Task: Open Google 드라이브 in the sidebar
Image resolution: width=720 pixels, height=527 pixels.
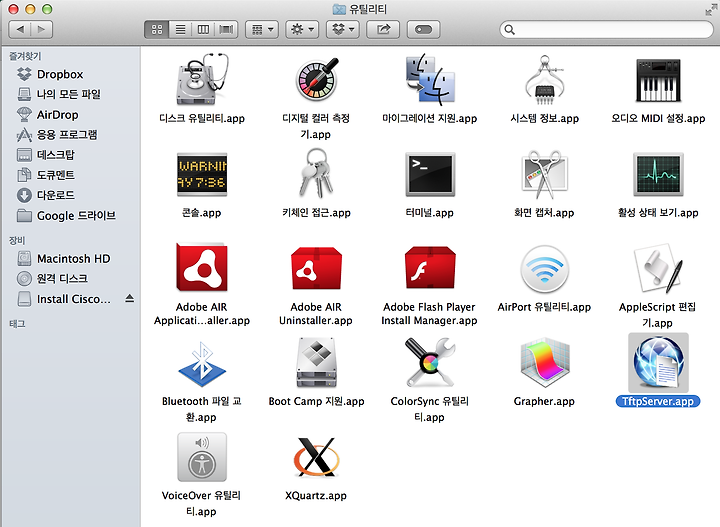Action: point(76,215)
